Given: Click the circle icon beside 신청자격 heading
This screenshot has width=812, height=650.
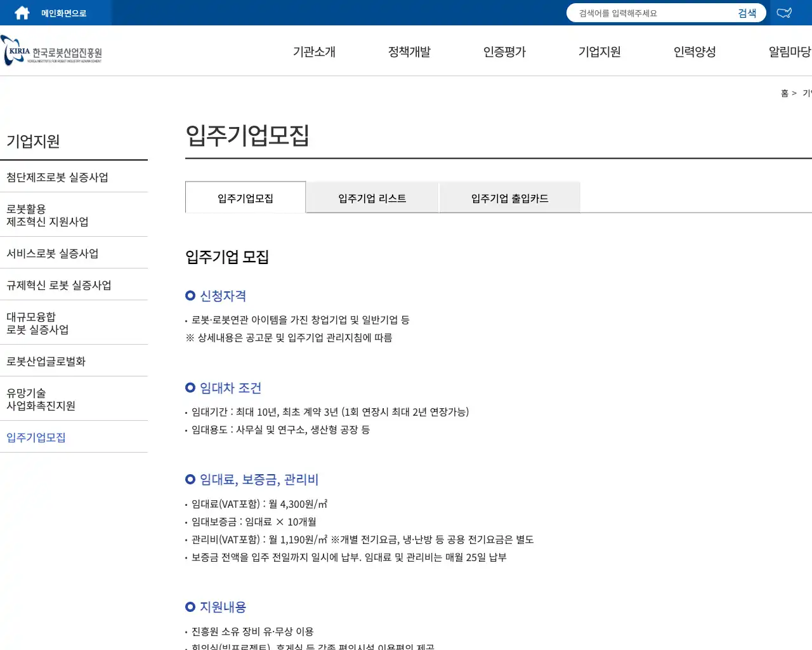Looking at the screenshot, I should (x=190, y=295).
